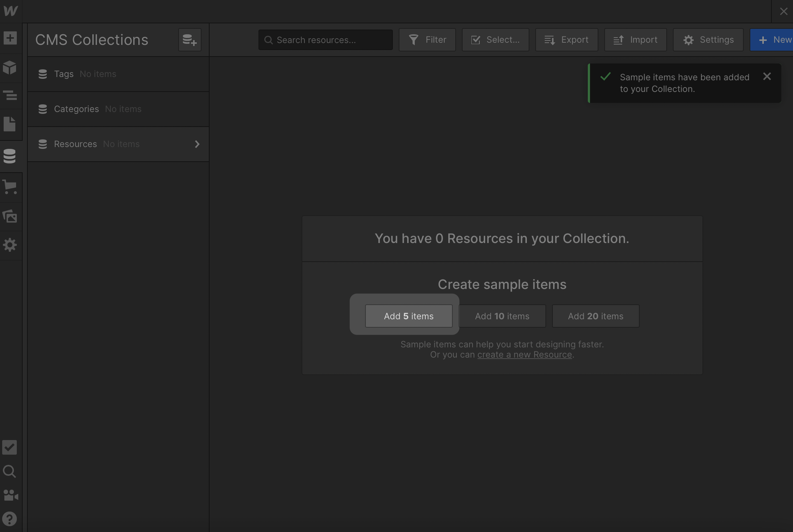The width and height of the screenshot is (793, 532).
Task: Open the Quick Find search
Action: (x=9, y=472)
